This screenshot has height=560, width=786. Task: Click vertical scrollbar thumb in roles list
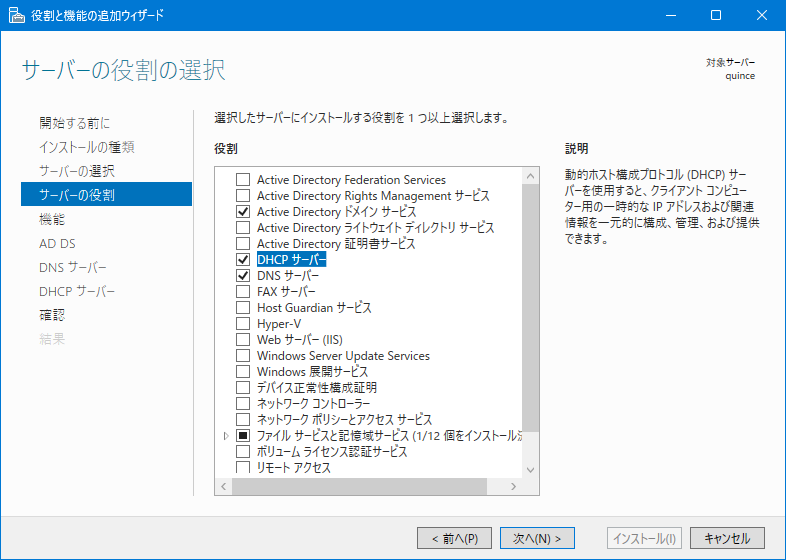coord(530,308)
